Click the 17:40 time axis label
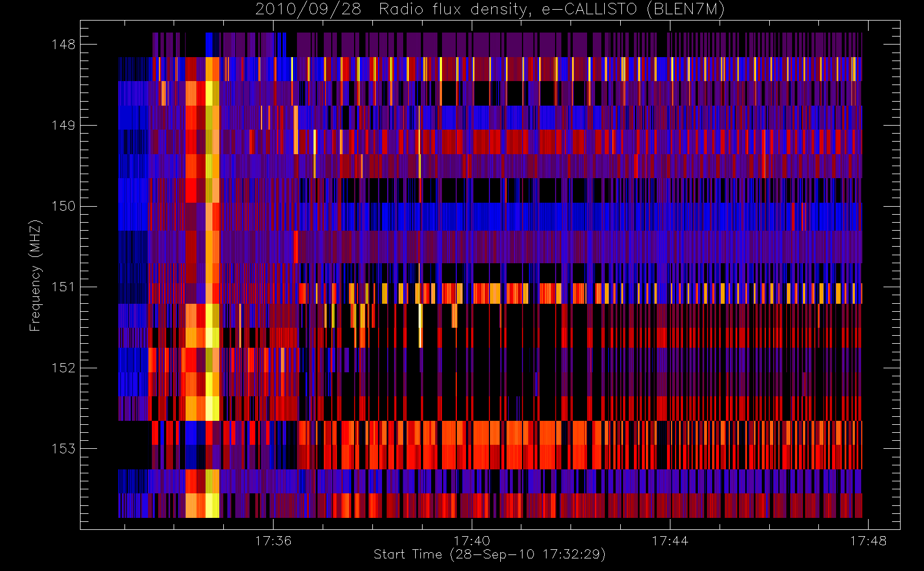Viewport: 924px width, 571px height. click(x=472, y=541)
